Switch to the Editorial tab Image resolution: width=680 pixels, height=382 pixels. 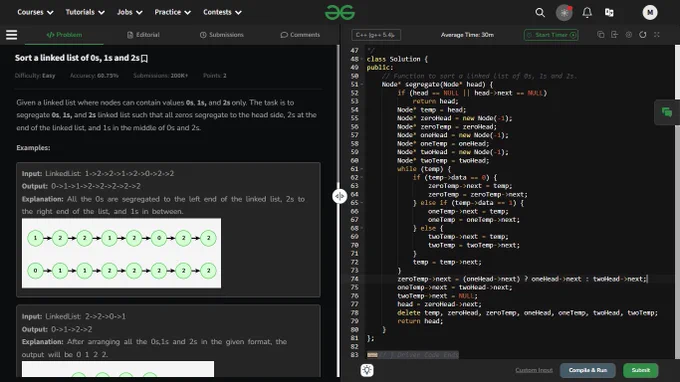point(143,35)
